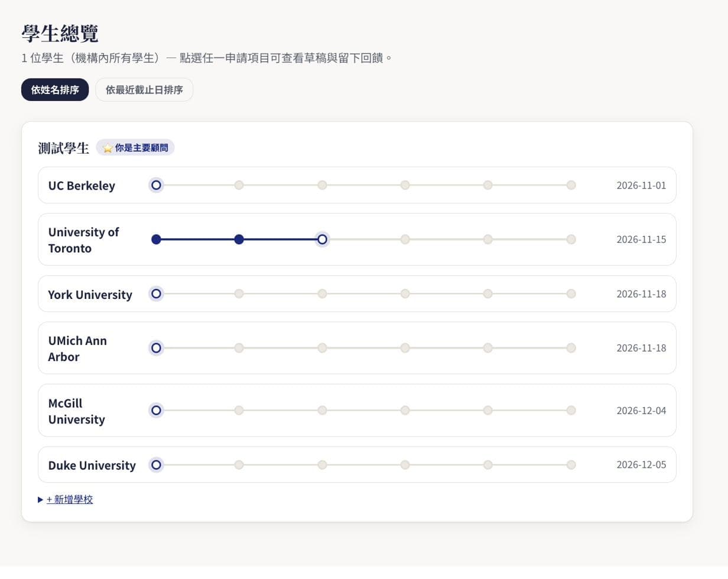This screenshot has height=579, width=728.
Task: Click McGill University's third step dot
Action: pyautogui.click(x=322, y=411)
